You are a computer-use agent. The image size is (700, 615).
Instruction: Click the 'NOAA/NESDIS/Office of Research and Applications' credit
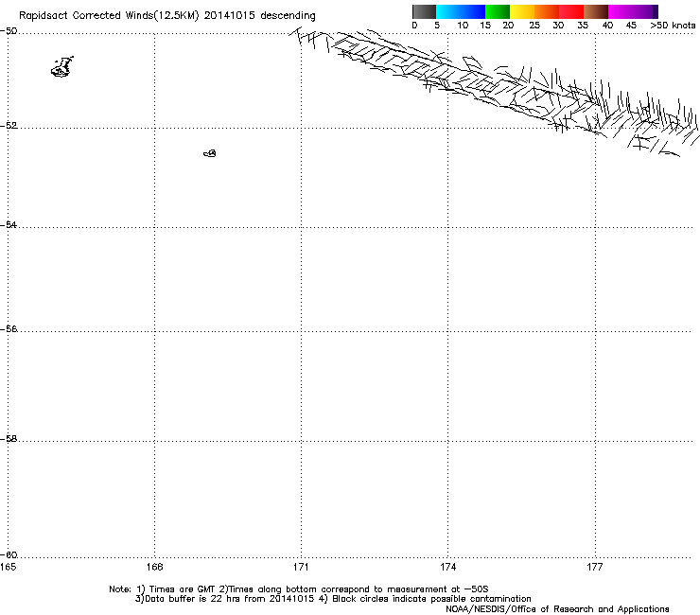pos(557,609)
